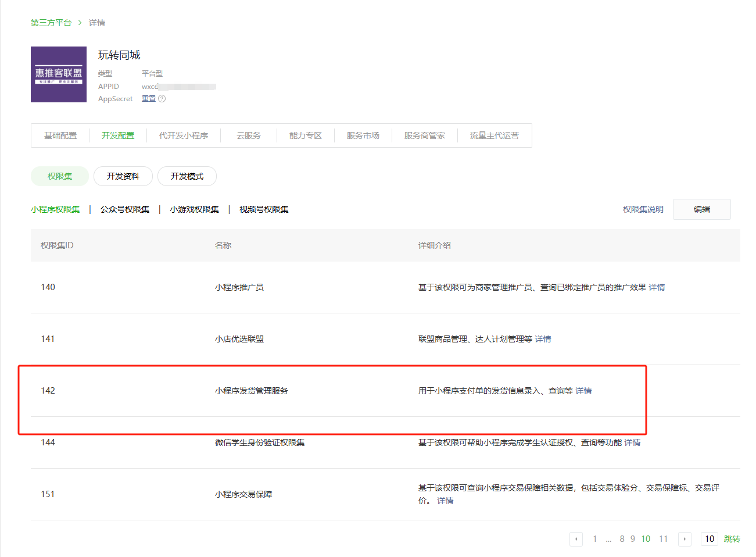Open 详情 for 小程序推广员 row

[657, 287]
